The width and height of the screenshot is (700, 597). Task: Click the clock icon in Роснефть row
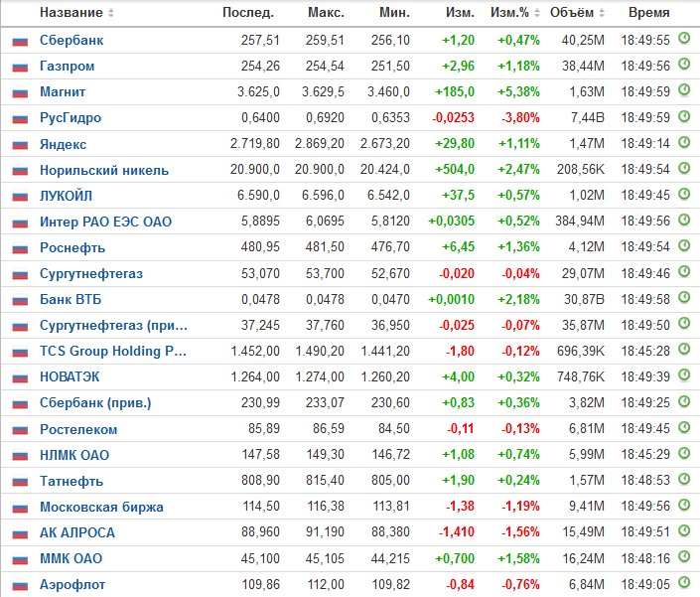(x=684, y=245)
